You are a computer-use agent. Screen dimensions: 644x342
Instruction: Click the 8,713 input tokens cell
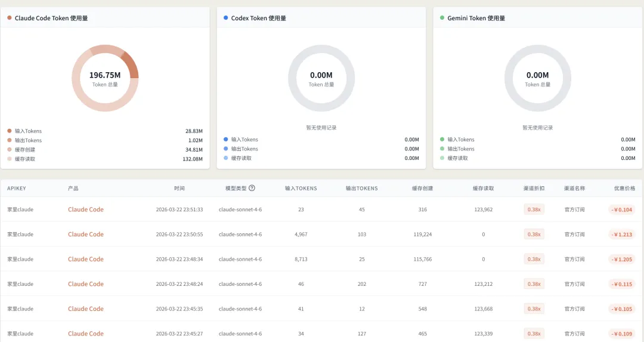pos(301,260)
